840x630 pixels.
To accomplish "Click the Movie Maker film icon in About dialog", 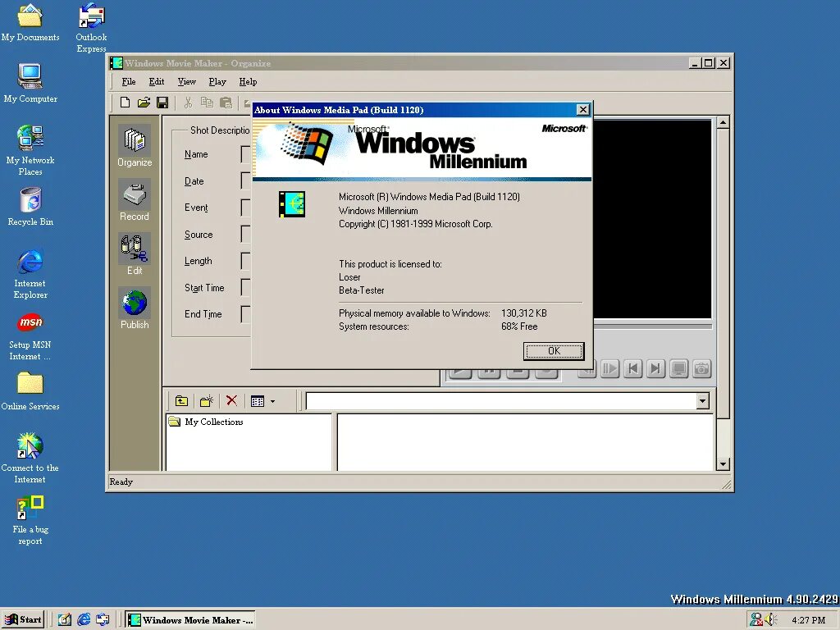I will pos(292,204).
